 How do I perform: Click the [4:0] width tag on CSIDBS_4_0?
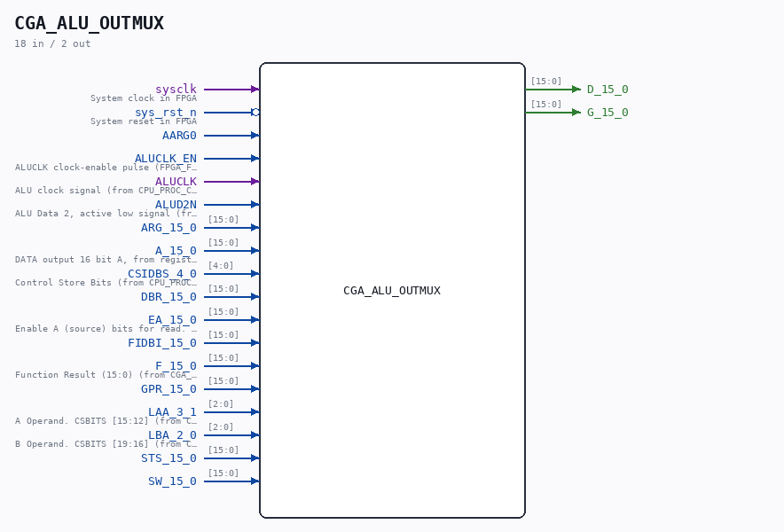221,265
